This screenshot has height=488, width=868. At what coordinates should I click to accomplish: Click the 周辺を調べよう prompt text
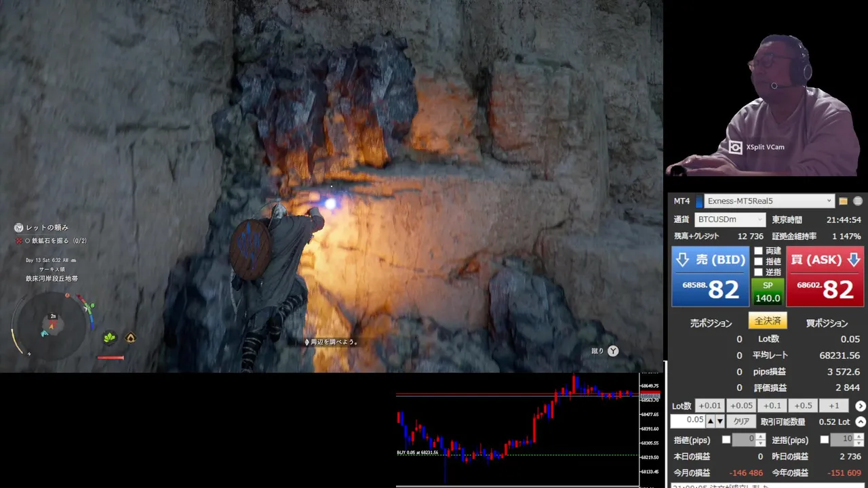click(x=332, y=342)
